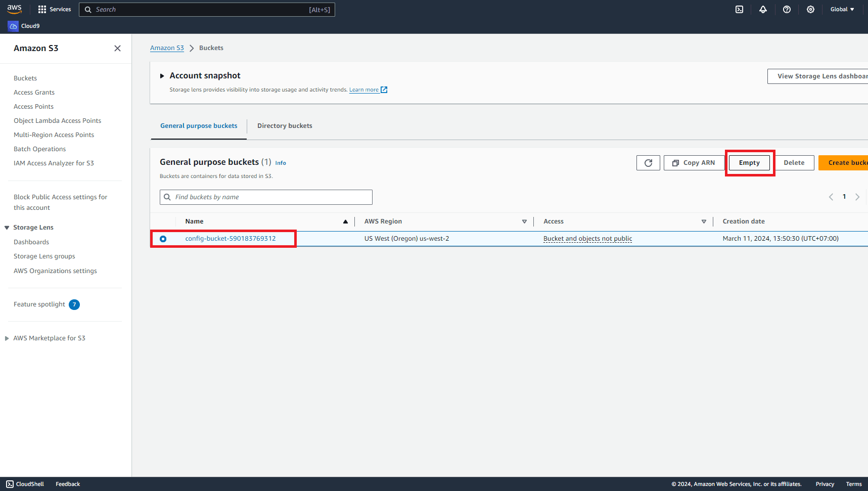Click March 11, 2024 creation date cell
The height and width of the screenshot is (491, 868).
pyautogui.click(x=781, y=239)
